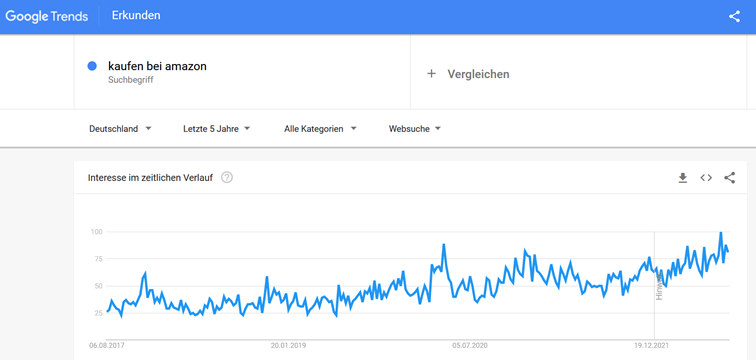Image resolution: width=756 pixels, height=360 pixels.
Task: Download the interest-over-time chart data as CSV
Action: point(682,178)
